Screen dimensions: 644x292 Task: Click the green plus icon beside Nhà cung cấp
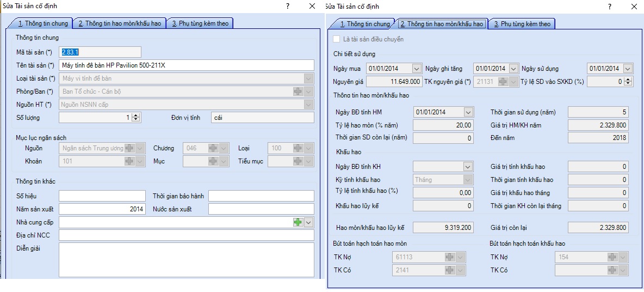tap(298, 222)
